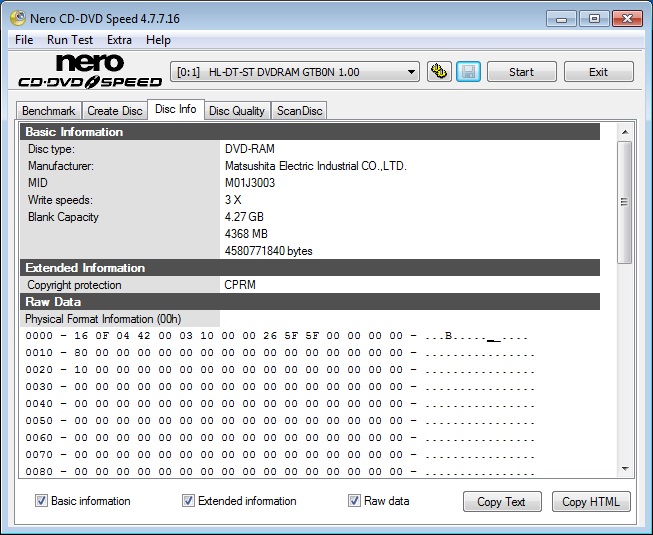
Task: Click the scrollbar down arrow
Action: [x=625, y=469]
